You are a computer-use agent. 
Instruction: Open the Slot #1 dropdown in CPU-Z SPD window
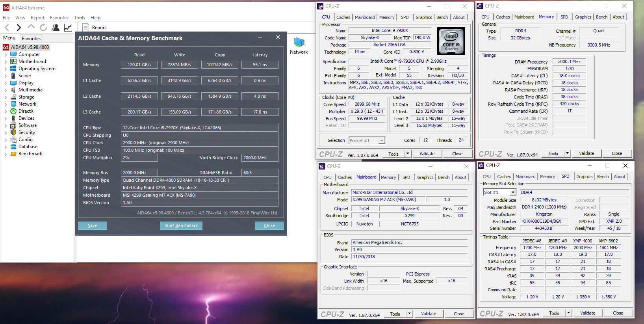513,192
